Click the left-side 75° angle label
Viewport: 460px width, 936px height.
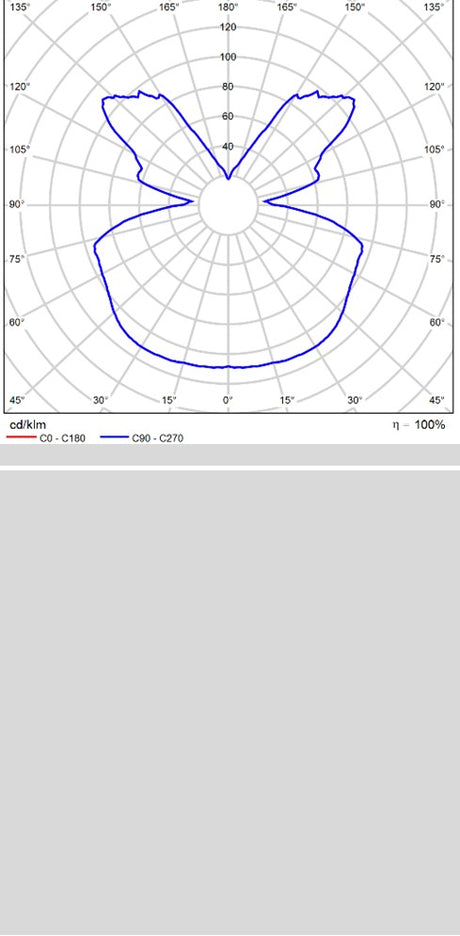(17, 259)
